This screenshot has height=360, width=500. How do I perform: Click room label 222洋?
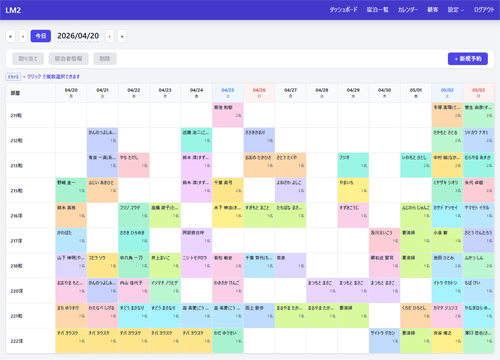coord(16,341)
